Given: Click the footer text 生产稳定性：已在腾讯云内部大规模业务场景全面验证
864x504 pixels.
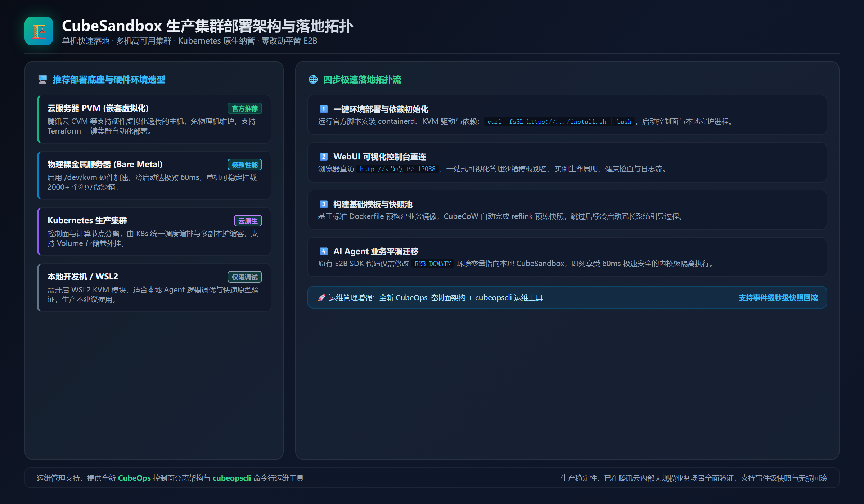Looking at the screenshot, I should pyautogui.click(x=647, y=478).
